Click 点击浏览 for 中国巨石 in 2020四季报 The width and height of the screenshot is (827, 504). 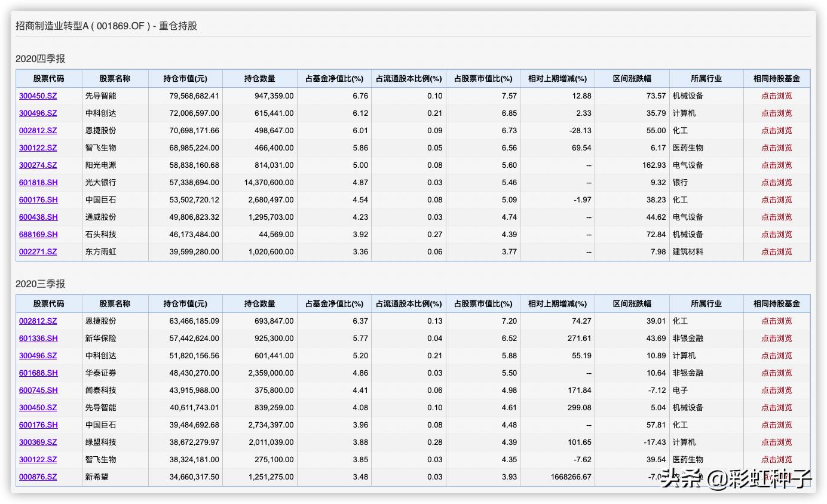[x=776, y=199]
